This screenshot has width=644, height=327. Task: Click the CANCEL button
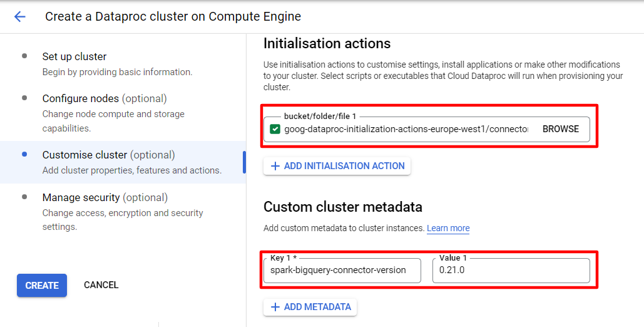click(x=101, y=285)
